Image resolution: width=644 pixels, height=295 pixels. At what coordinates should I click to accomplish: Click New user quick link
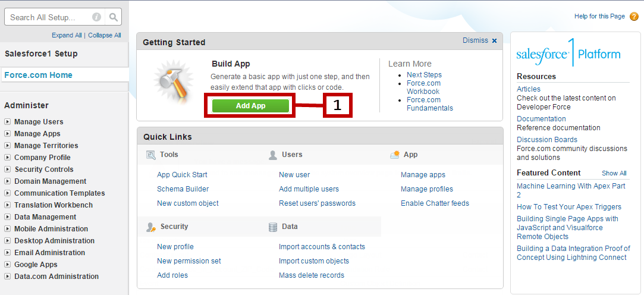(x=294, y=175)
